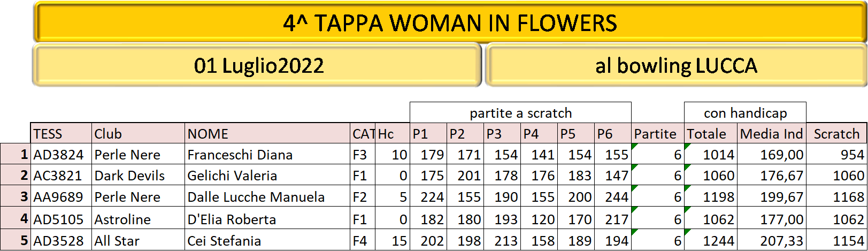868x251 pixels.
Task: Select the TESS column header
Action: pos(61,133)
